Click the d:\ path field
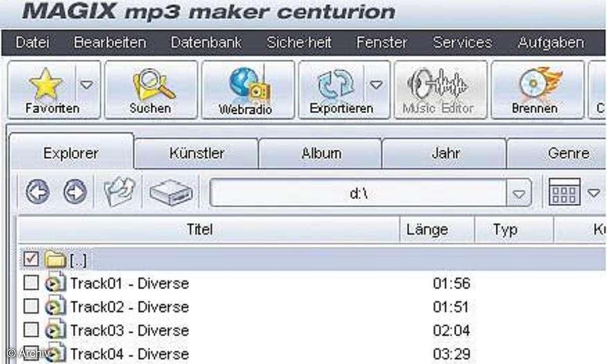Screen dimensions: 607x364 coord(359,193)
